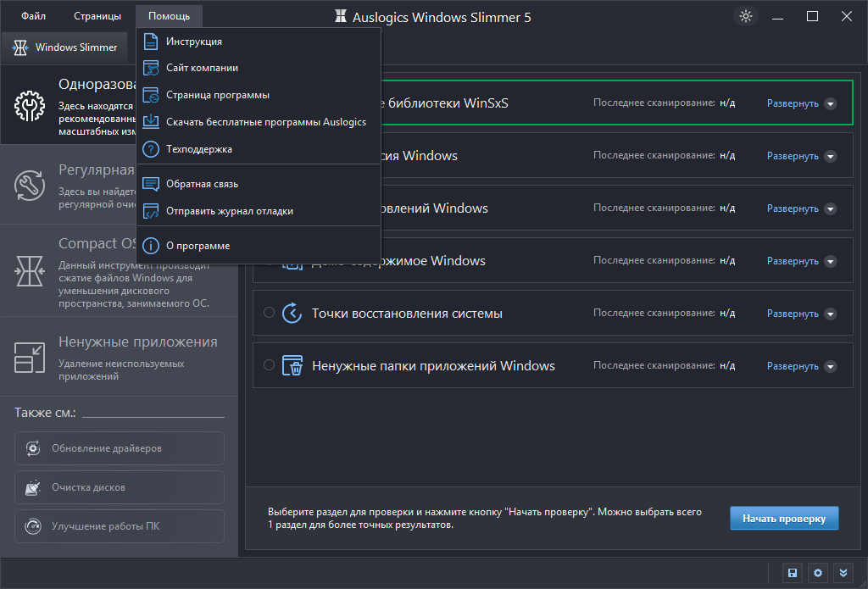The image size is (868, 589).
Task: Click the download icon for free Auslogics programs
Action: 151,122
